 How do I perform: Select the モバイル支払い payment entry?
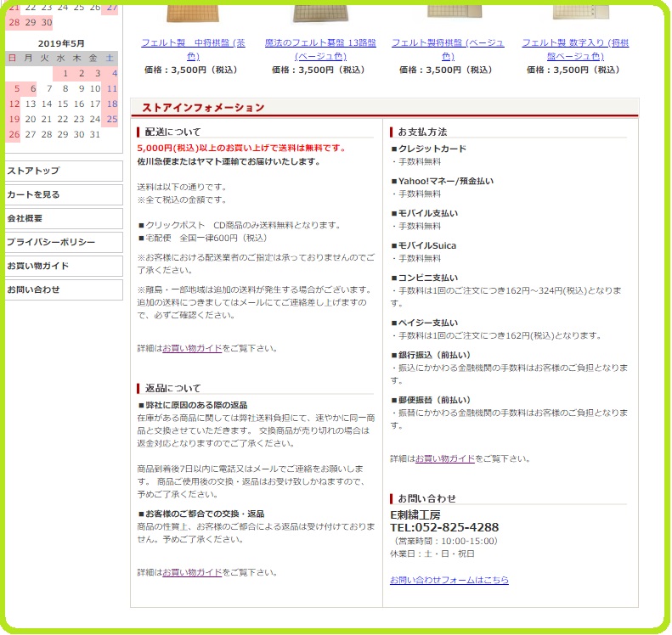424,213
